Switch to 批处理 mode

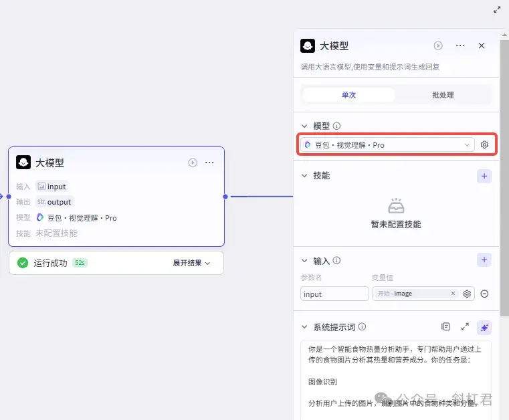pyautogui.click(x=443, y=95)
